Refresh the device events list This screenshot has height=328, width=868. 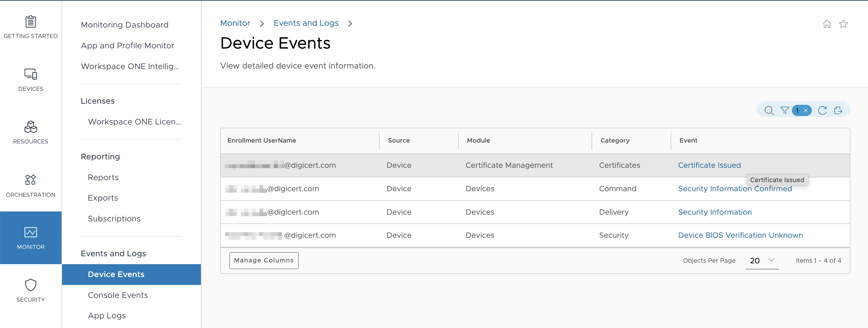tap(822, 111)
